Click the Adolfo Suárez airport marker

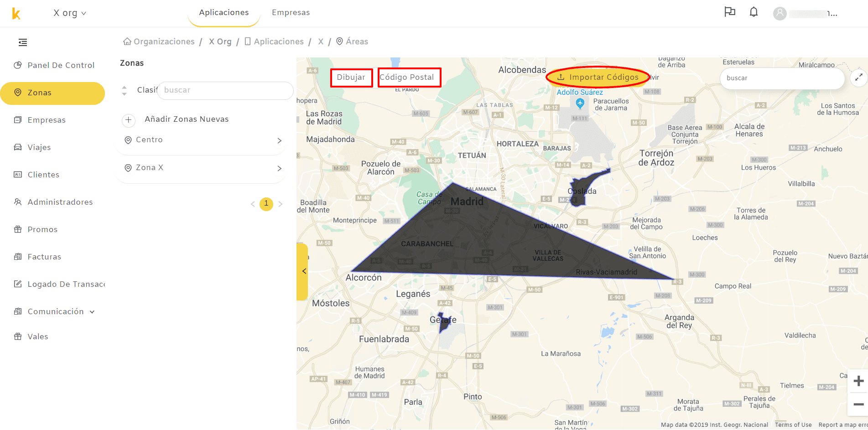coord(580,104)
